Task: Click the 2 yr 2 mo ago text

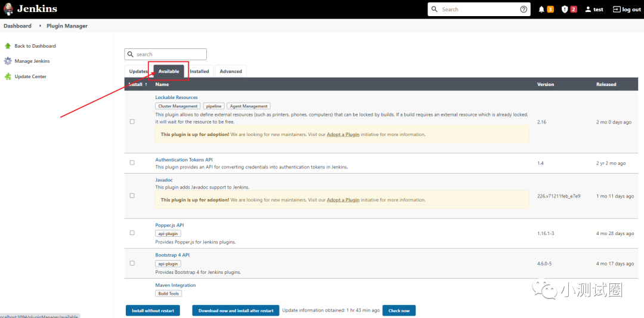Action: tap(611, 163)
